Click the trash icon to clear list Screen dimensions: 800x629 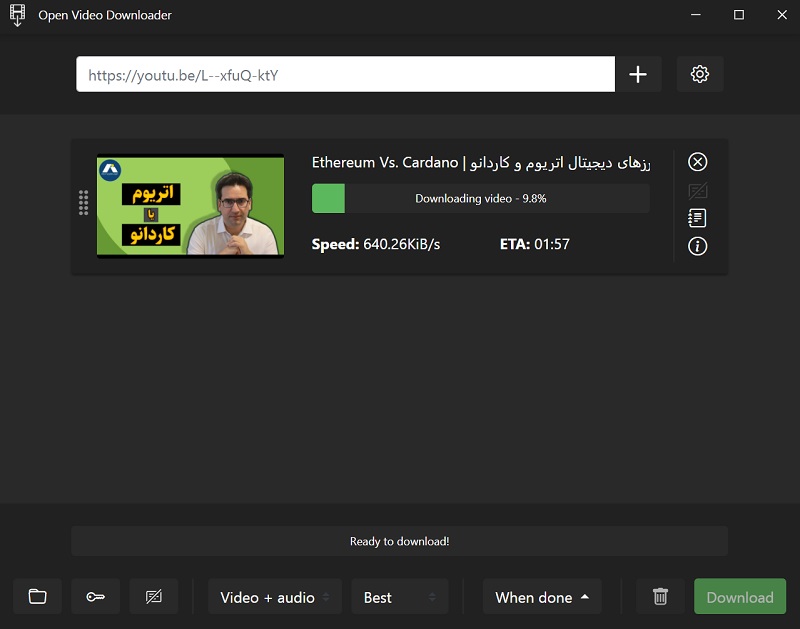pyautogui.click(x=660, y=597)
